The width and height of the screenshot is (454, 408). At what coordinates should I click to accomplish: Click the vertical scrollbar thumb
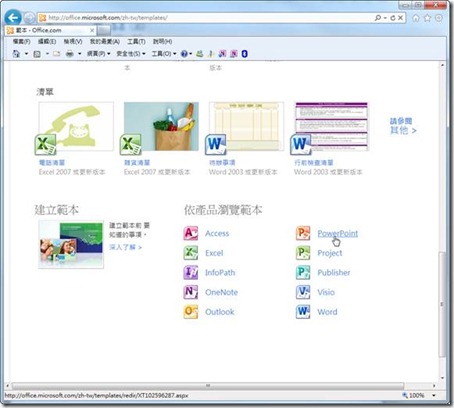click(442, 304)
